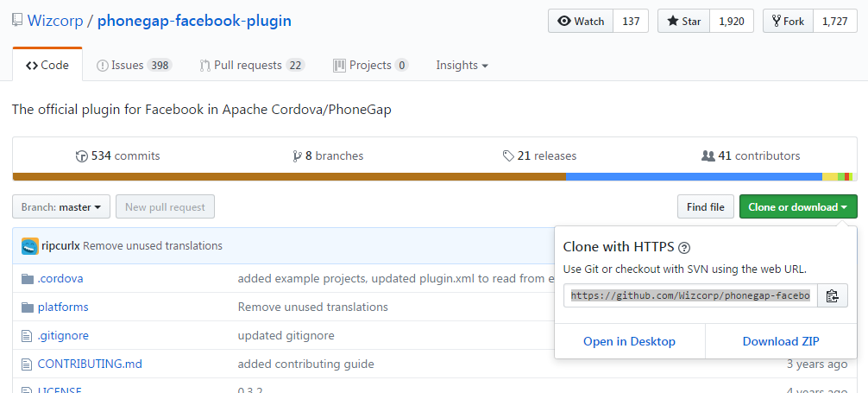View the 534 commits link
Screen dimensions: 868x393
(x=118, y=156)
